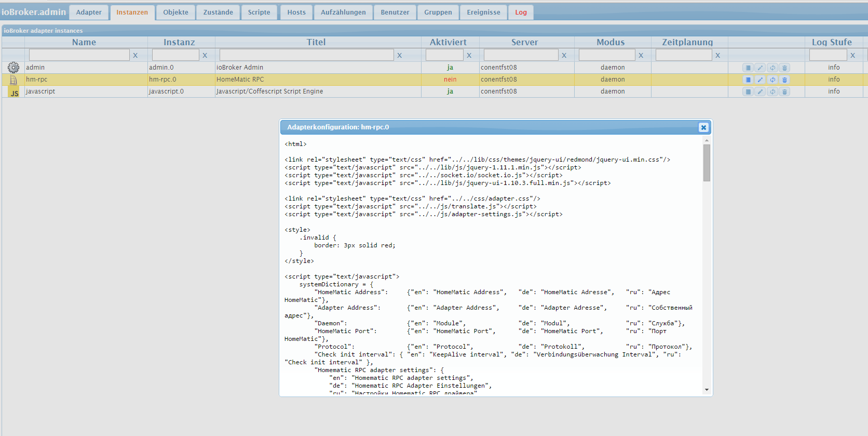Viewport: 868px width, 436px height.
Task: Open the Hosts tab
Action: [x=296, y=12]
